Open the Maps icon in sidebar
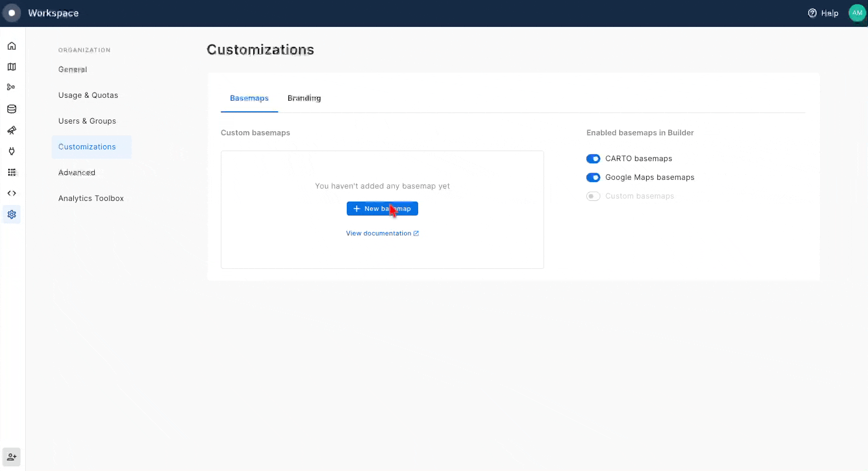 pos(12,67)
